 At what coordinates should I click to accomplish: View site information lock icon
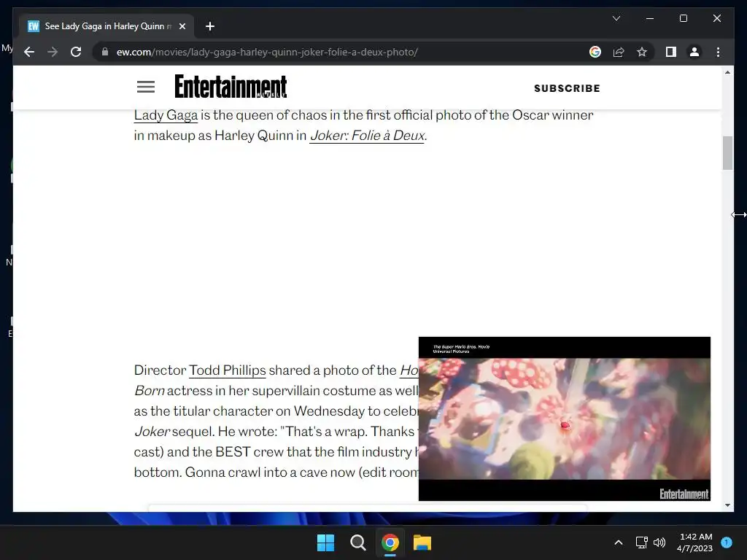105,52
